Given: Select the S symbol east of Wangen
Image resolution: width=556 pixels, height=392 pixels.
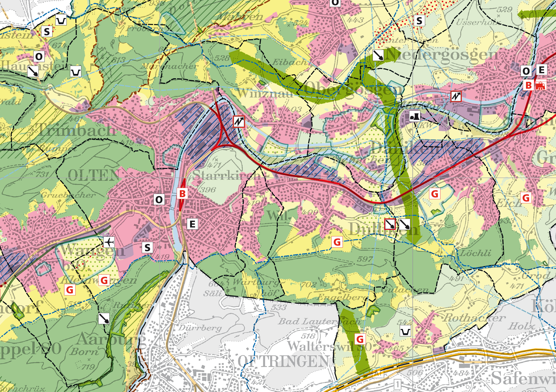Looking at the screenshot, I should (147, 248).
